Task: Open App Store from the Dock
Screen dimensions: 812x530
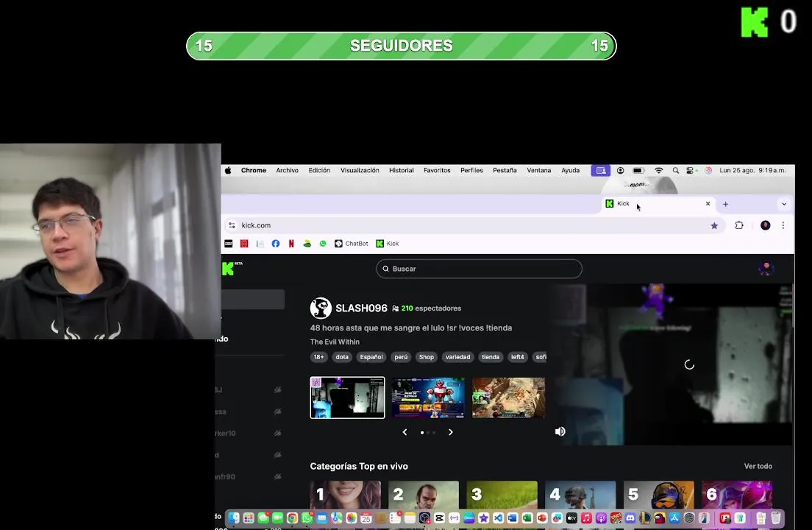Action: point(674,518)
